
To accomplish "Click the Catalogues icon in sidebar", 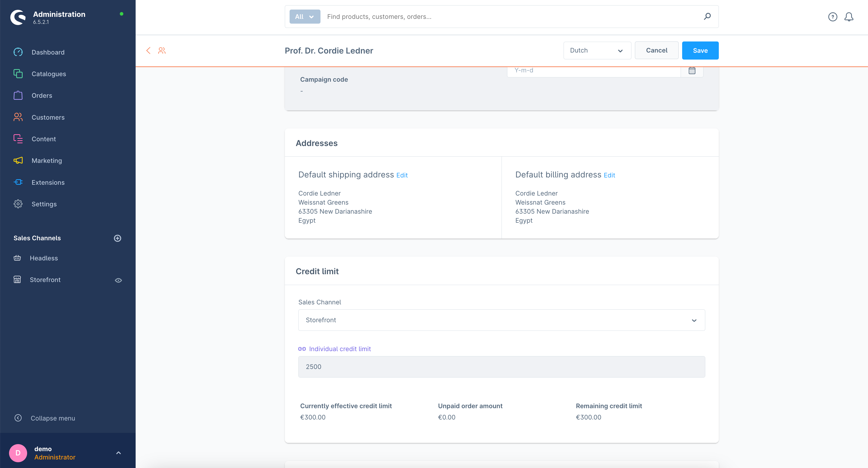I will [18, 74].
